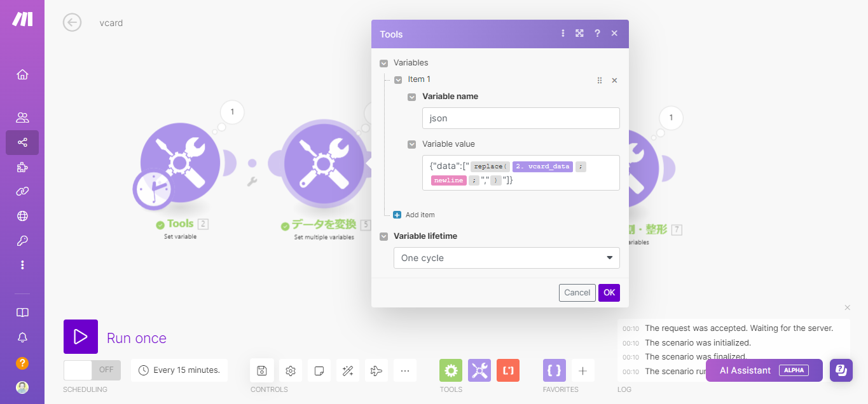Click the explain flow airplane icon
The height and width of the screenshot is (404, 868).
click(x=376, y=370)
